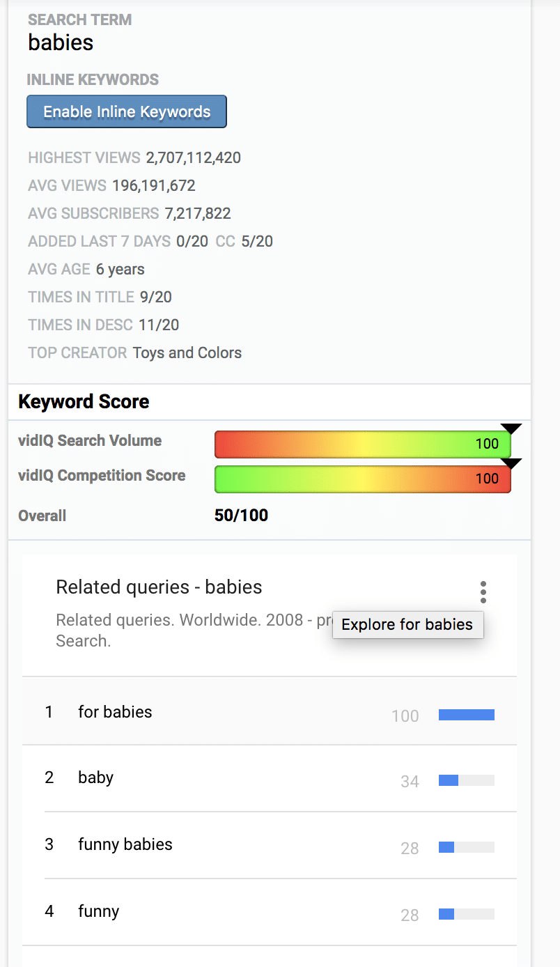Image resolution: width=560 pixels, height=967 pixels.
Task: Click the 50/100 overall score value
Action: (241, 516)
